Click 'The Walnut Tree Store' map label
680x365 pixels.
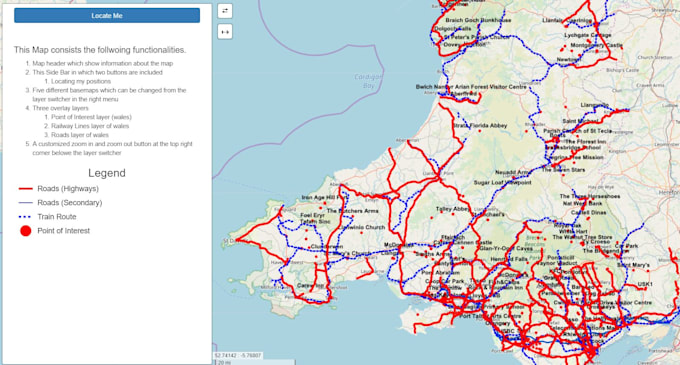pyautogui.click(x=582, y=238)
